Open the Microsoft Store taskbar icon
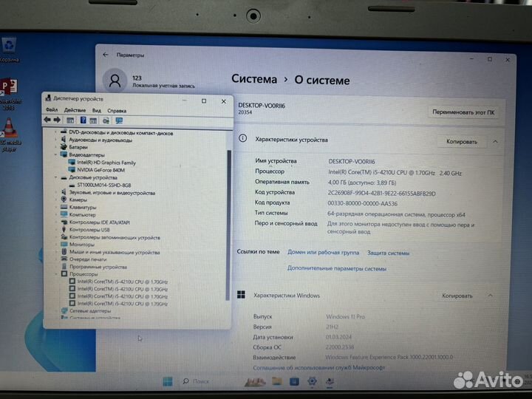Screen dimensions: 532x399 [294, 381]
